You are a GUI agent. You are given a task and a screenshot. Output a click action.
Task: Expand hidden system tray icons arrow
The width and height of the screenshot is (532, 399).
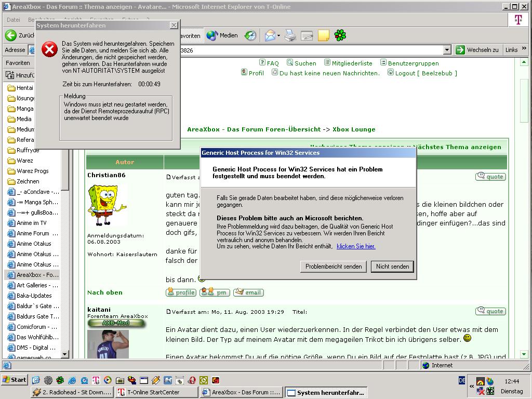(472, 387)
